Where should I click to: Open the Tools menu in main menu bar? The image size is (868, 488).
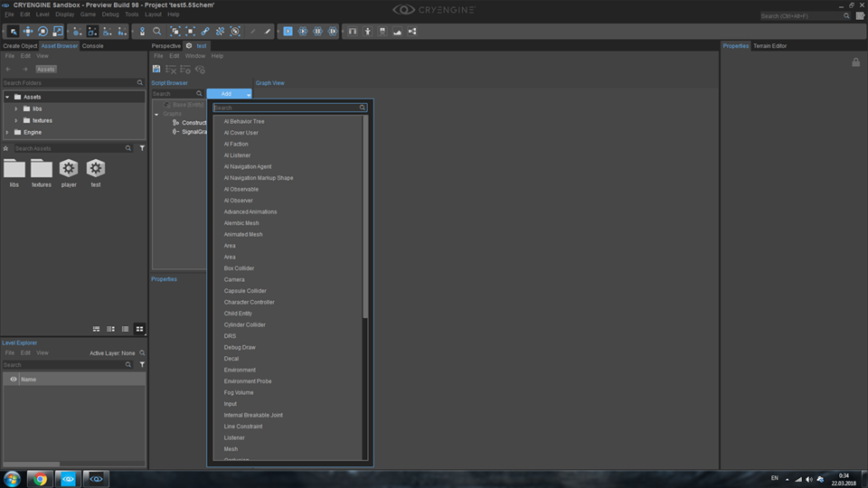tap(132, 14)
